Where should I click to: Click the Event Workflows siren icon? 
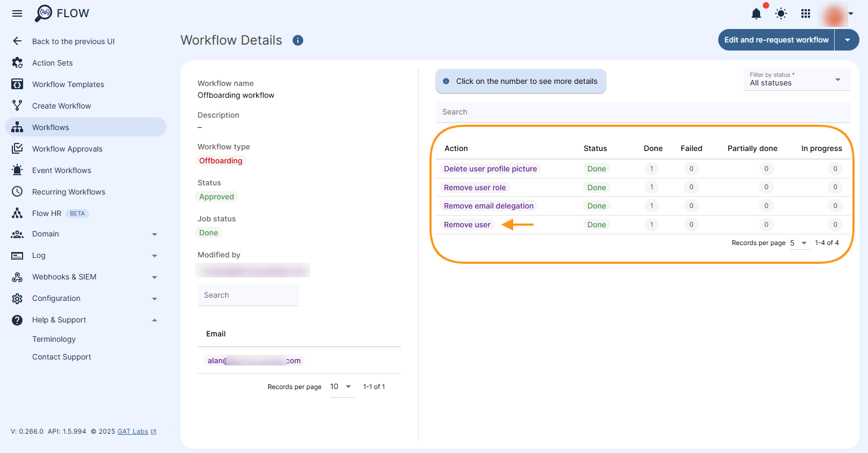tap(17, 170)
